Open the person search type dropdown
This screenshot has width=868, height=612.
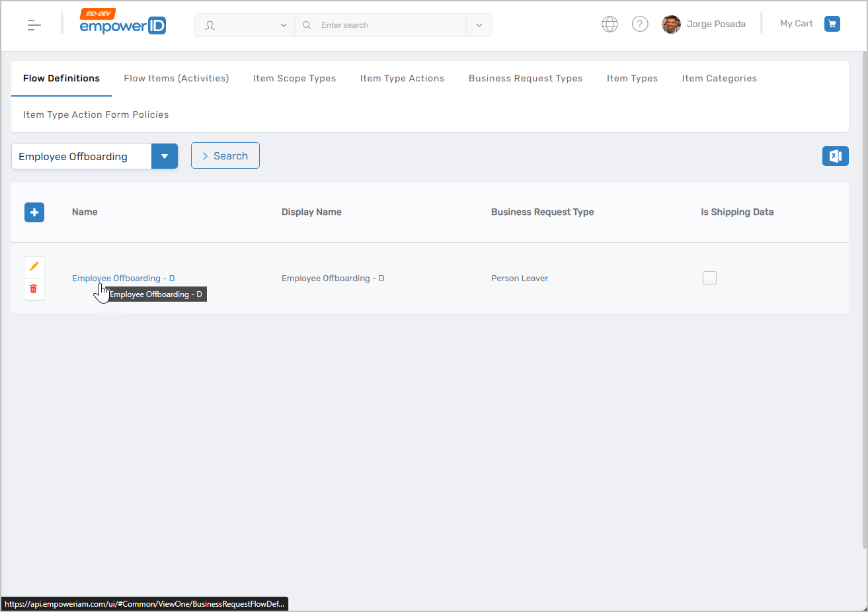click(245, 25)
